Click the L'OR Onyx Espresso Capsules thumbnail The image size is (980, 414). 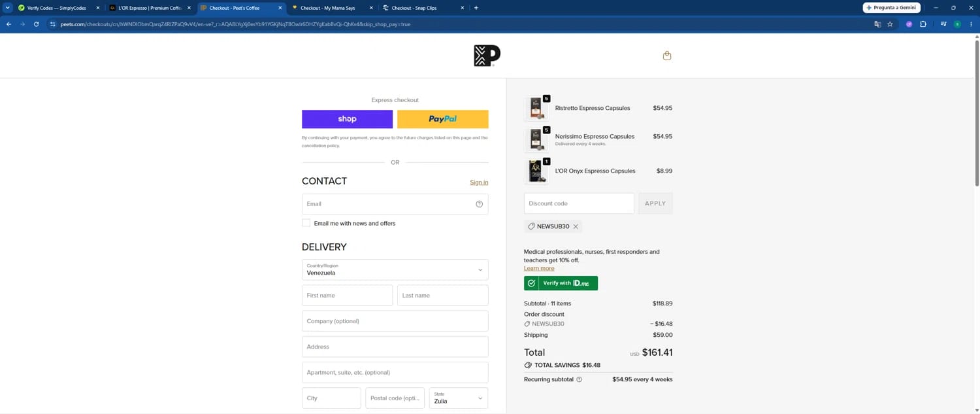pyautogui.click(x=536, y=171)
